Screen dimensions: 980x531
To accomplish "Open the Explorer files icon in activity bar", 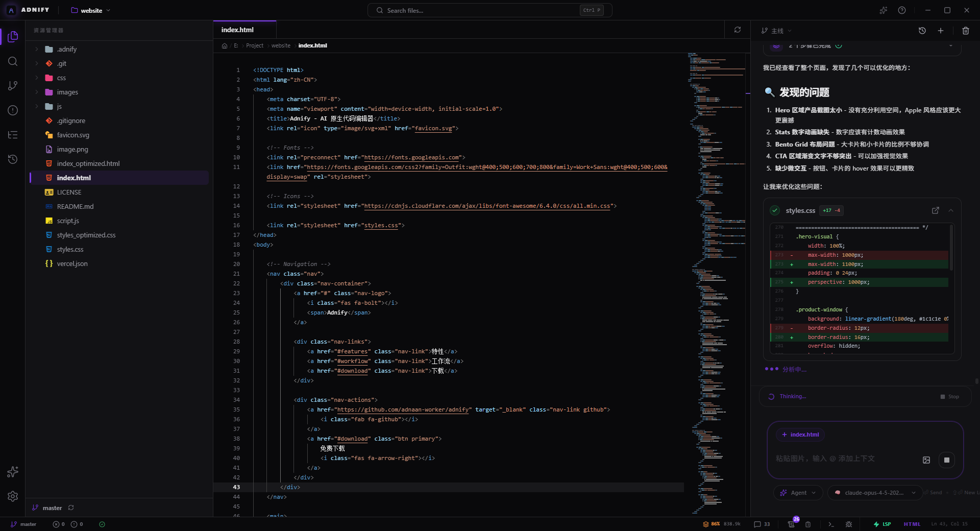I will [x=13, y=36].
